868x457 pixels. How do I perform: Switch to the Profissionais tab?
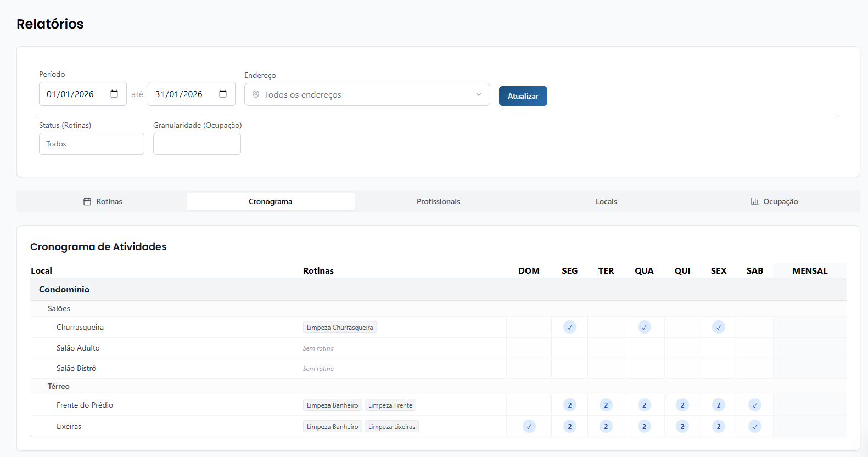[438, 201]
